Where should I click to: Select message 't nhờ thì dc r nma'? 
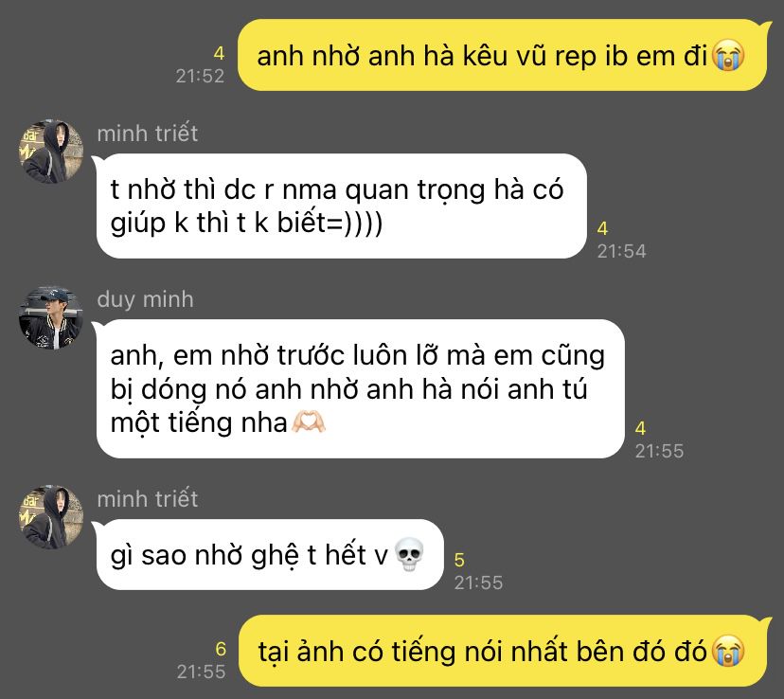(x=342, y=206)
